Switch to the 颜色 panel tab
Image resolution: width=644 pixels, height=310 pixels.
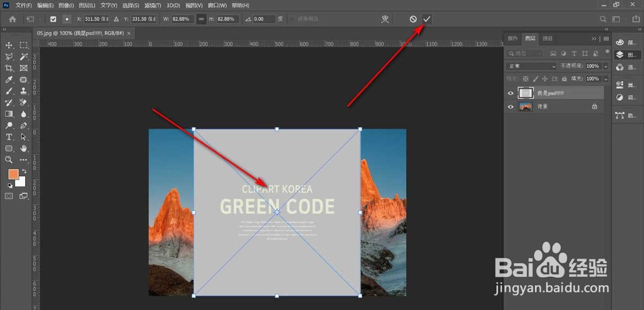click(x=513, y=38)
